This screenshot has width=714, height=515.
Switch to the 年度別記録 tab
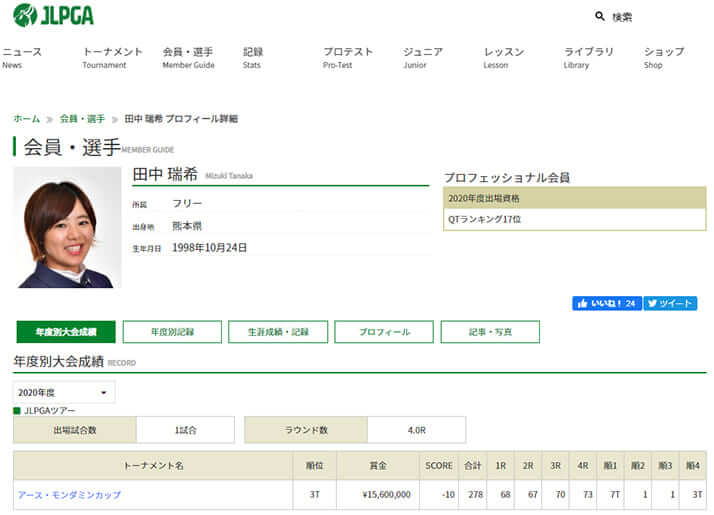(x=172, y=332)
